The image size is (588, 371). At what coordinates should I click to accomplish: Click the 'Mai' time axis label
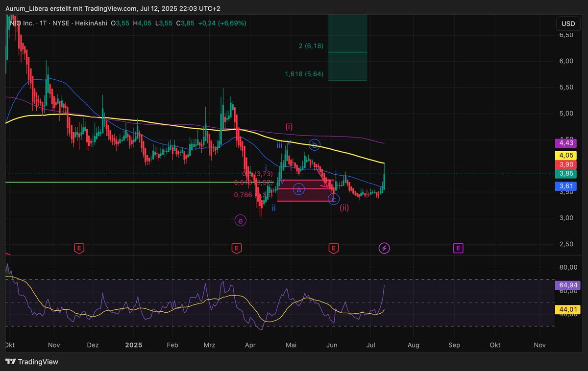291,345
